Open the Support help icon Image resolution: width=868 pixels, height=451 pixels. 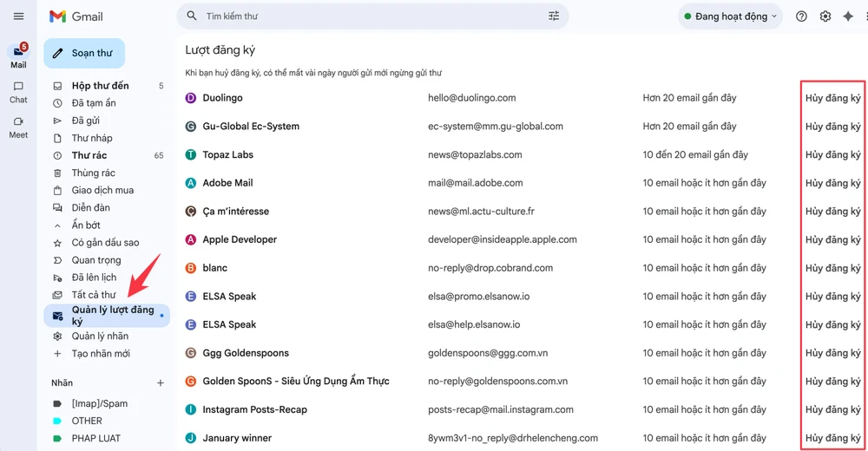[x=801, y=16]
